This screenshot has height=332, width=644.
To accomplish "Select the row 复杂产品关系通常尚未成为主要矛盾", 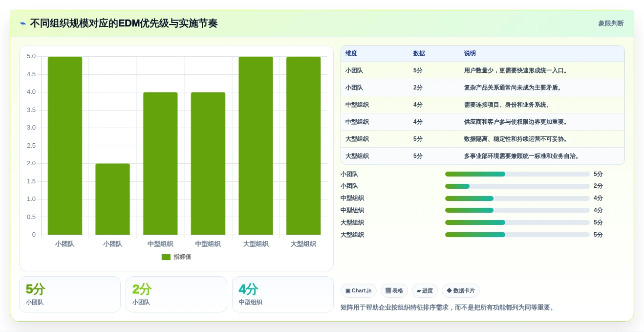I will [483, 88].
